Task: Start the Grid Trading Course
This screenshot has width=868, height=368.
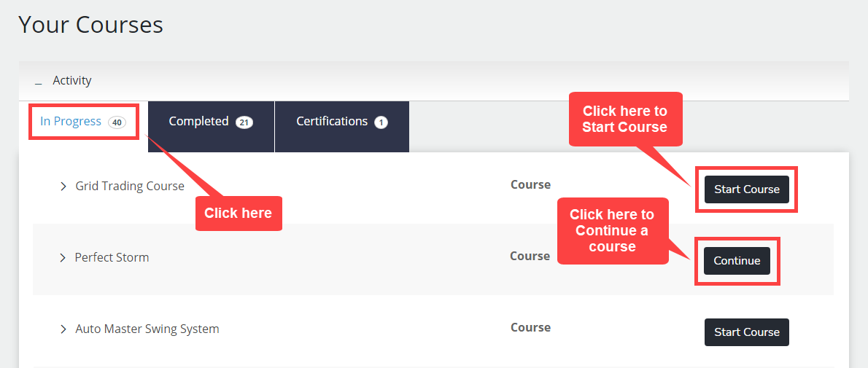Action: click(746, 189)
